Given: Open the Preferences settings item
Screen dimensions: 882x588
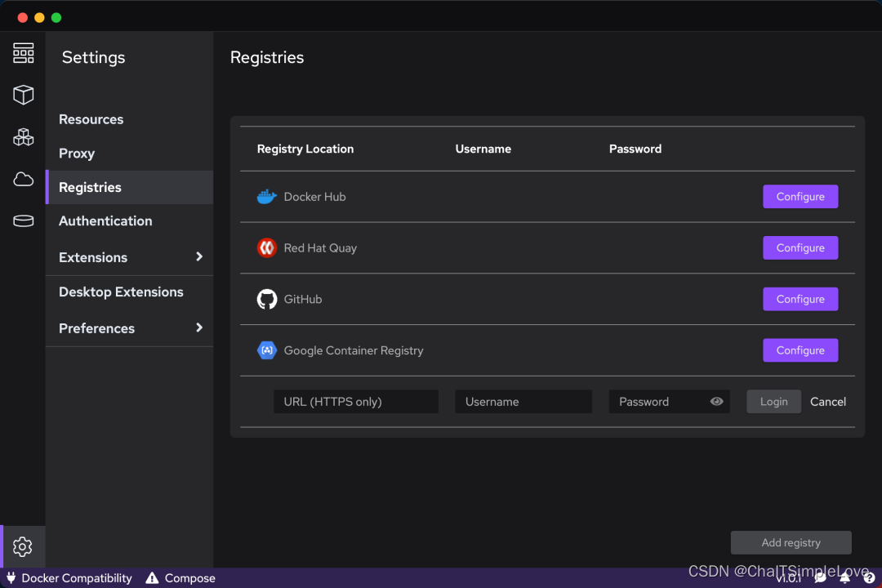Looking at the screenshot, I should (129, 328).
